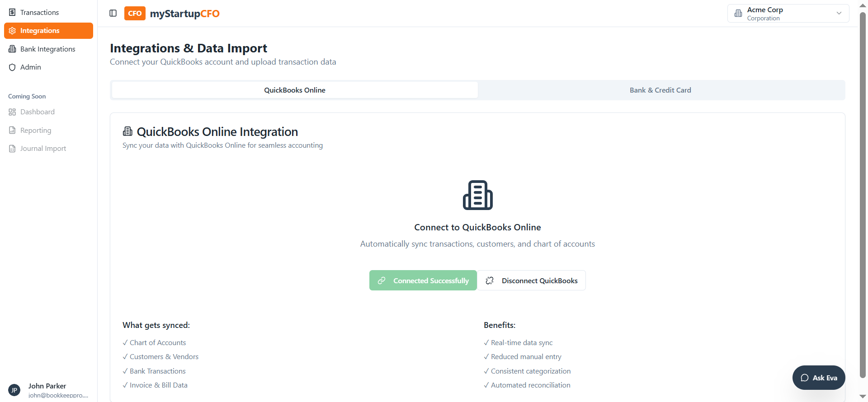Click the Disconnect QuickBooks button
Screen dimensions: 868x402
(532, 280)
